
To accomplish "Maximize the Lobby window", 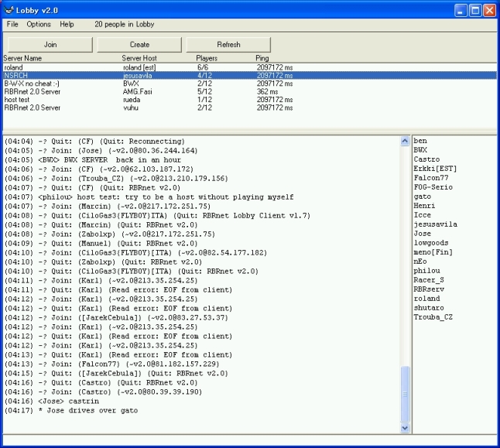I will [x=474, y=9].
